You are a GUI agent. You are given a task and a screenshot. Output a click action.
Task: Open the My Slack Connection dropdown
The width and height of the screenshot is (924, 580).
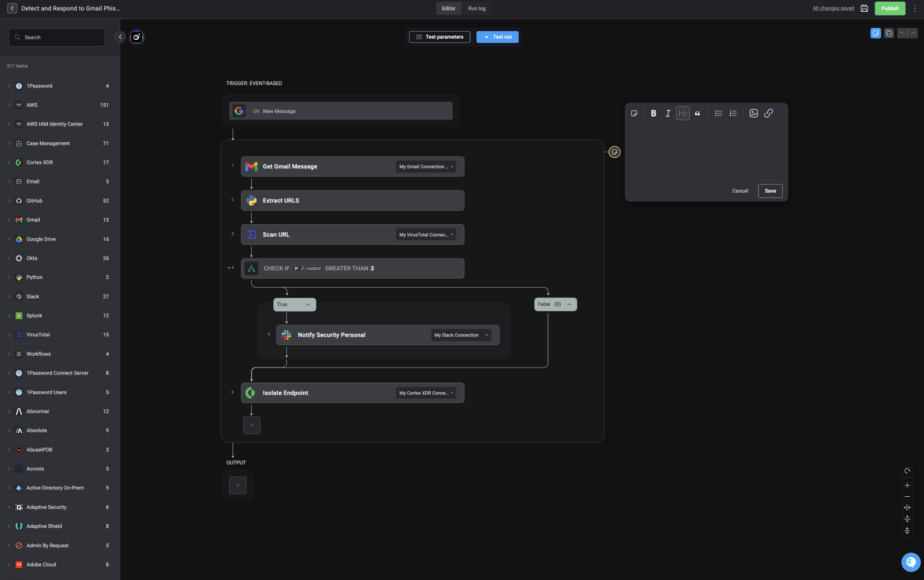click(x=461, y=335)
